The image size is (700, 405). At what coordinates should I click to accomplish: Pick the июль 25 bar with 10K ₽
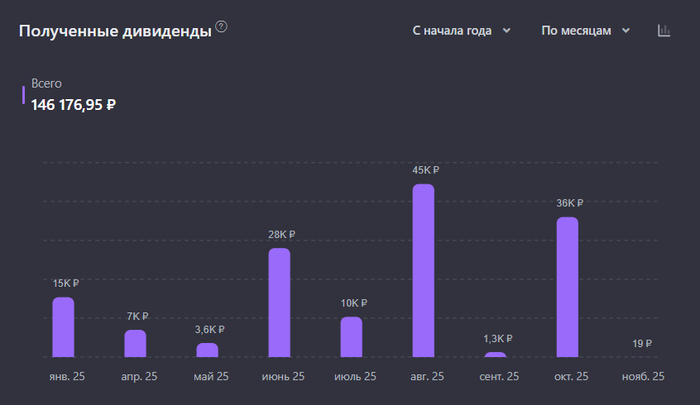pos(351,337)
